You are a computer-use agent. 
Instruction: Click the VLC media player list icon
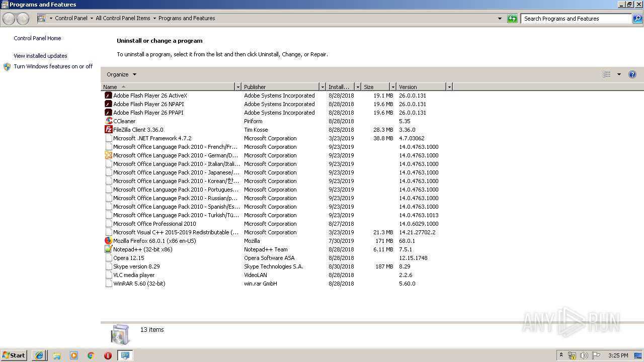point(108,275)
